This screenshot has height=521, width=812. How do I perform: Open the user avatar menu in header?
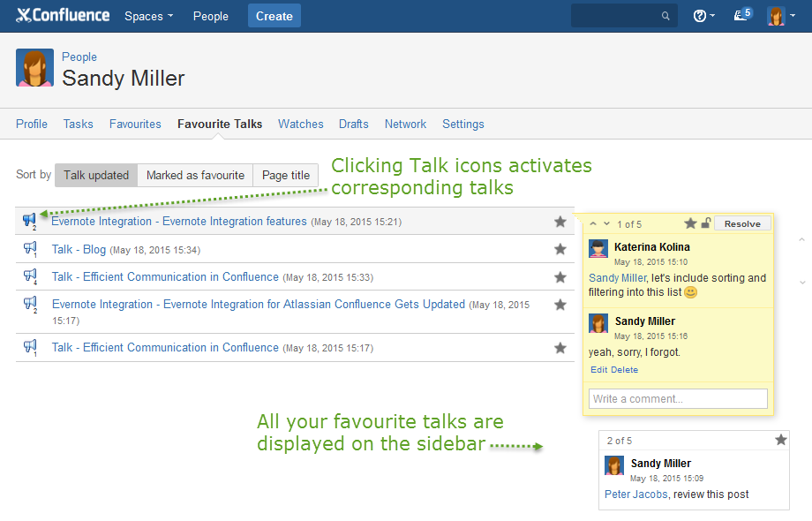point(779,16)
